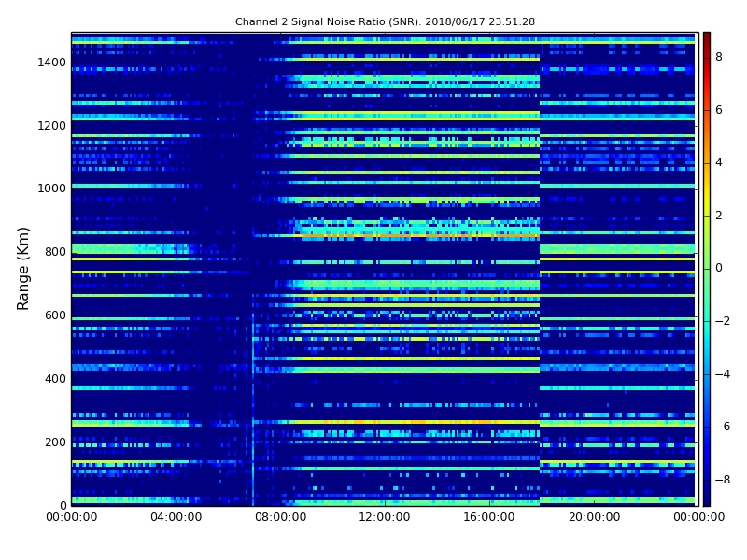The image size is (747, 560).
Task: Click the colorbar value −2 label
Action: coord(723,321)
